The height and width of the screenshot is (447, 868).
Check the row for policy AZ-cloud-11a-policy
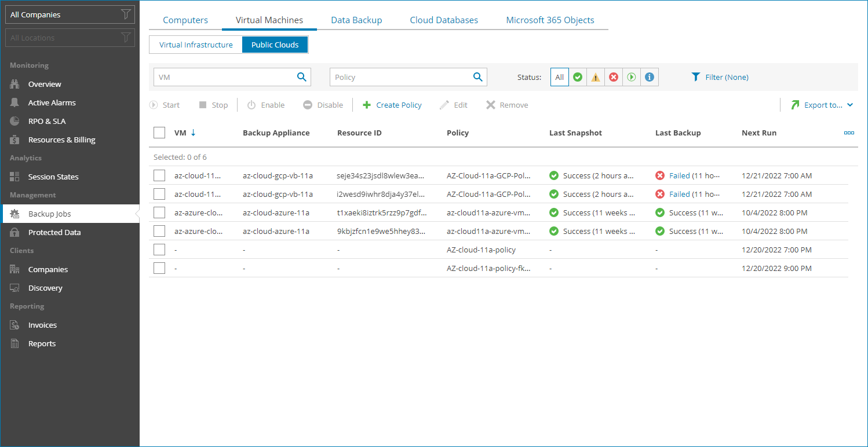(x=159, y=250)
